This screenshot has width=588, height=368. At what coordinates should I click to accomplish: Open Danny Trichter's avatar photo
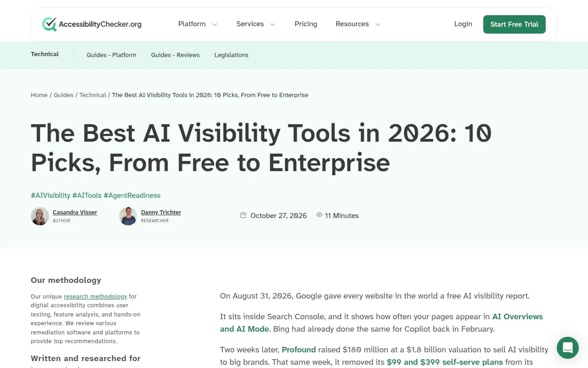pos(128,216)
